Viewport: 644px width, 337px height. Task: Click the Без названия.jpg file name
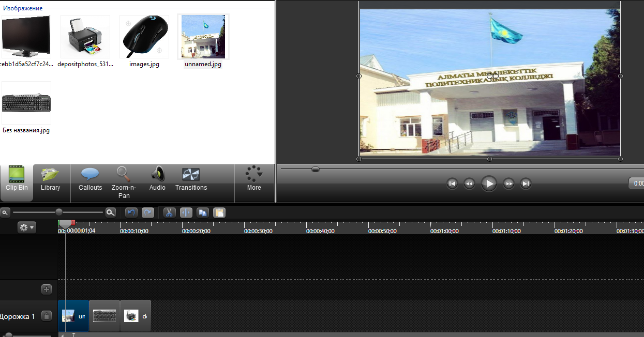click(26, 131)
